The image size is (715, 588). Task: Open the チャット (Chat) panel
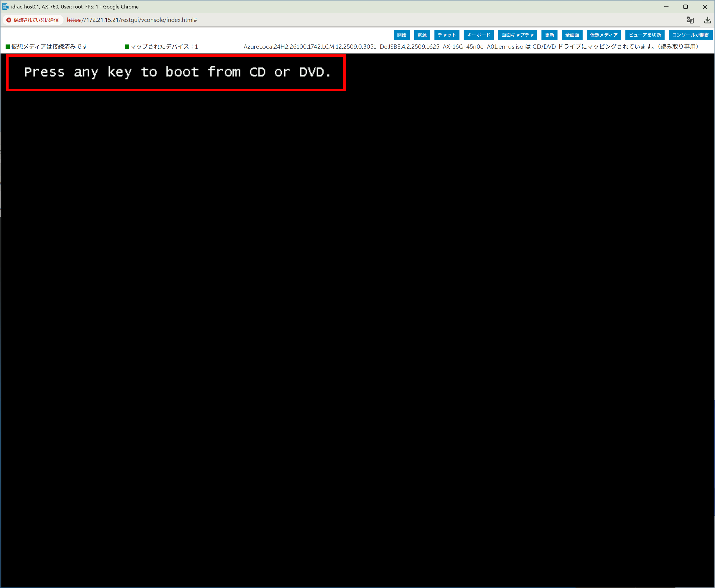point(447,35)
